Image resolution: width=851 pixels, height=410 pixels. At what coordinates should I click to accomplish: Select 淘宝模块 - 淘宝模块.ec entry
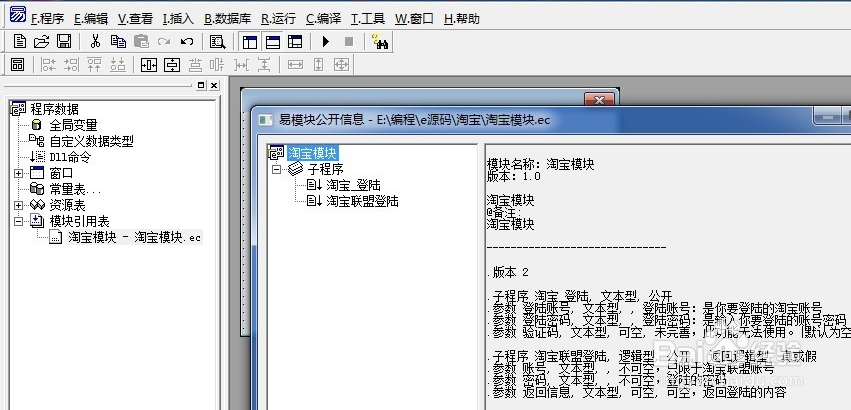click(135, 237)
